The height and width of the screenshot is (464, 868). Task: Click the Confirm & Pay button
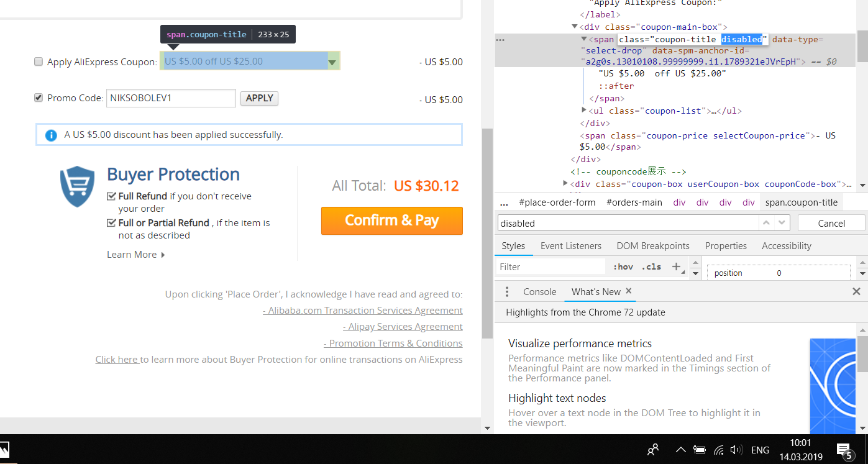point(392,221)
